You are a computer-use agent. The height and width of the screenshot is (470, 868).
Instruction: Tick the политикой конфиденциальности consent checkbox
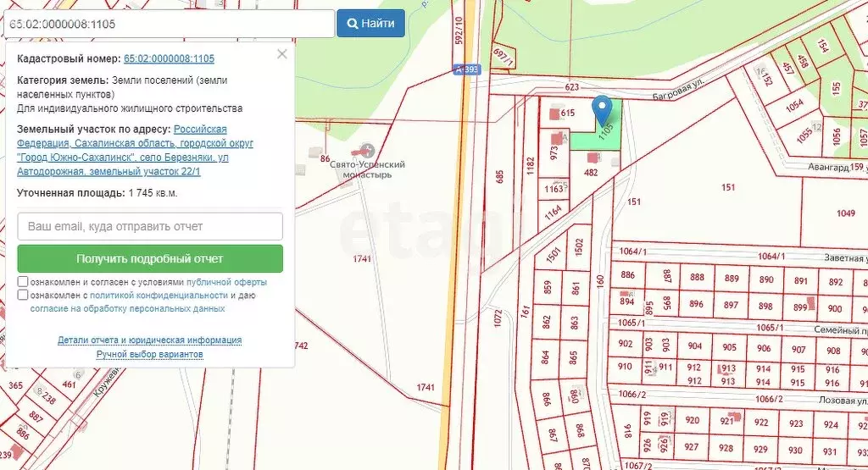tap(23, 296)
